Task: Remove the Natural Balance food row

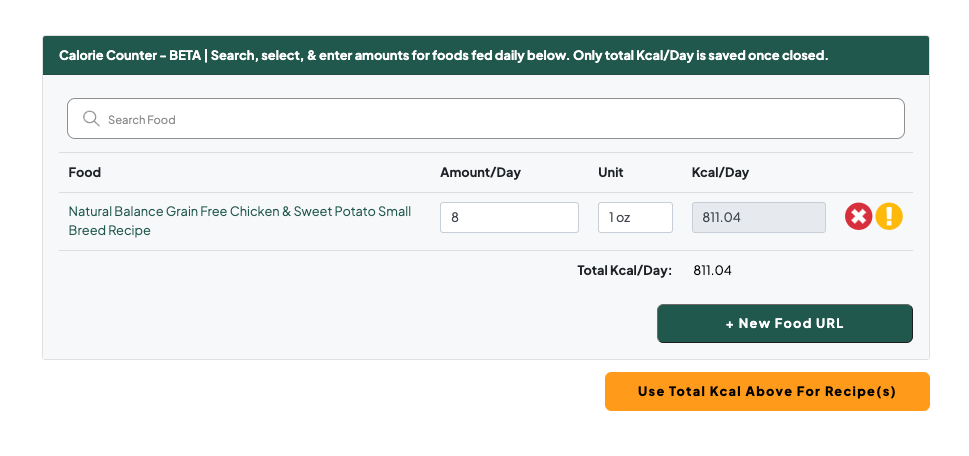Action: pos(858,217)
